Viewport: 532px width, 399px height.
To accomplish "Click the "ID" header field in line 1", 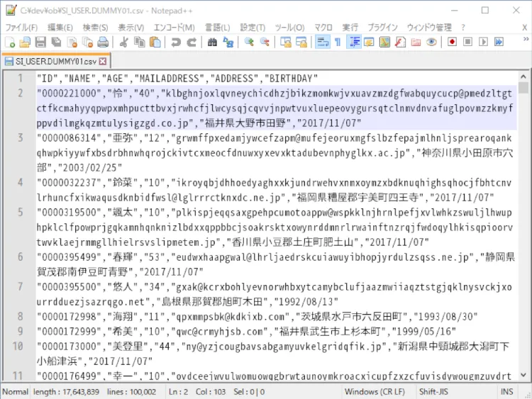I will 47,79.
